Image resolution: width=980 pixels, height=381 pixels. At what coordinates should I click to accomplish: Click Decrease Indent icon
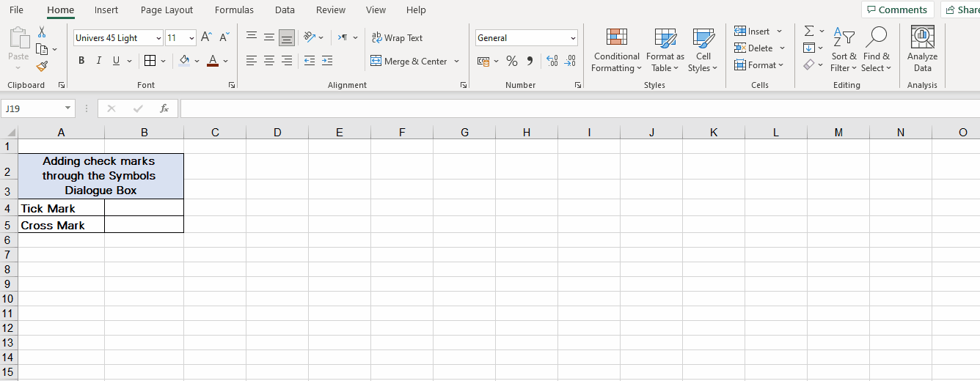pyautogui.click(x=310, y=61)
